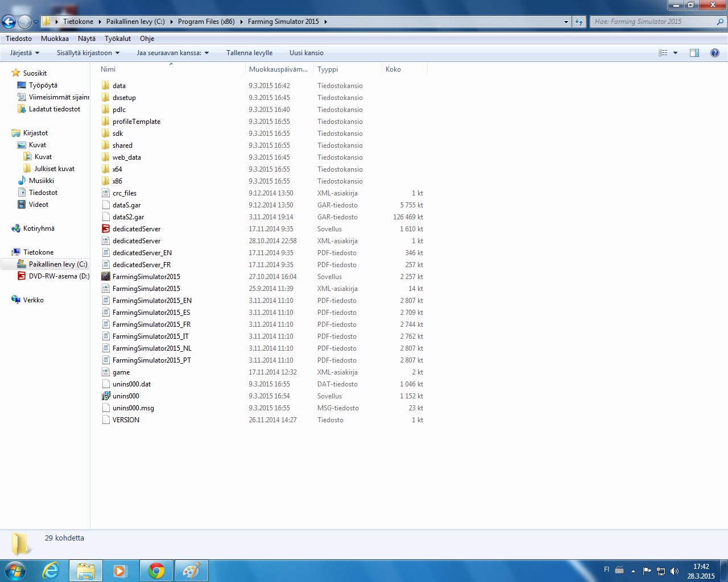Select the dataS2.gar file name

tap(128, 217)
